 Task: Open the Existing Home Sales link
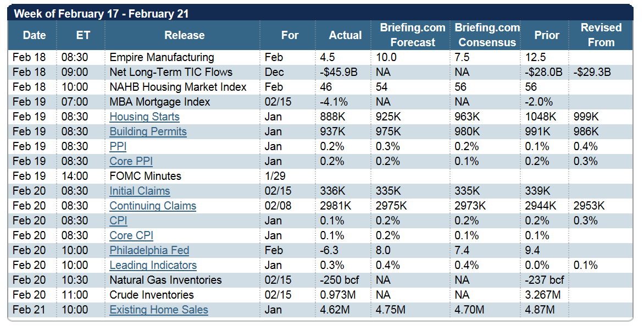coord(159,310)
